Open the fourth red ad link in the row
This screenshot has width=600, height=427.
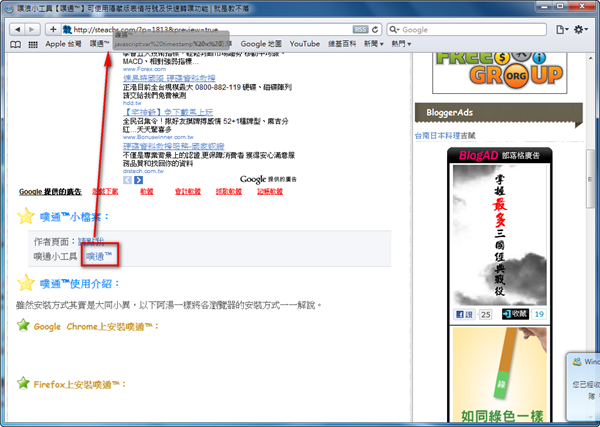229,191
